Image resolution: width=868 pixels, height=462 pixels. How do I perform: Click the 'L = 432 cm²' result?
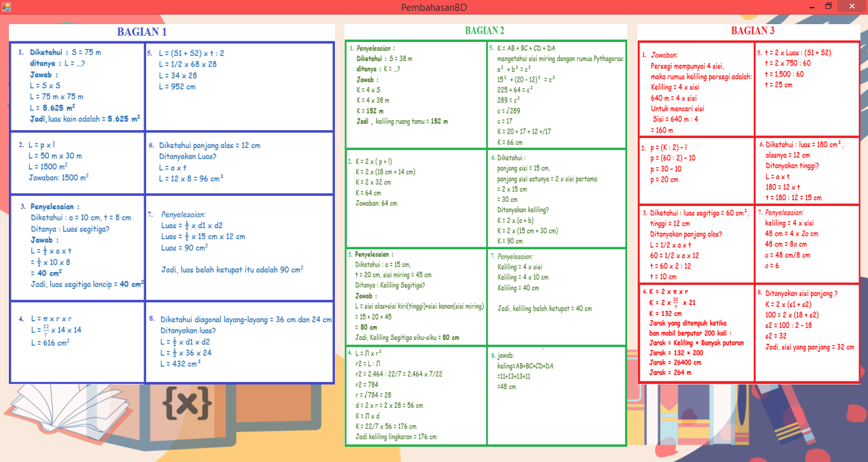(181, 364)
